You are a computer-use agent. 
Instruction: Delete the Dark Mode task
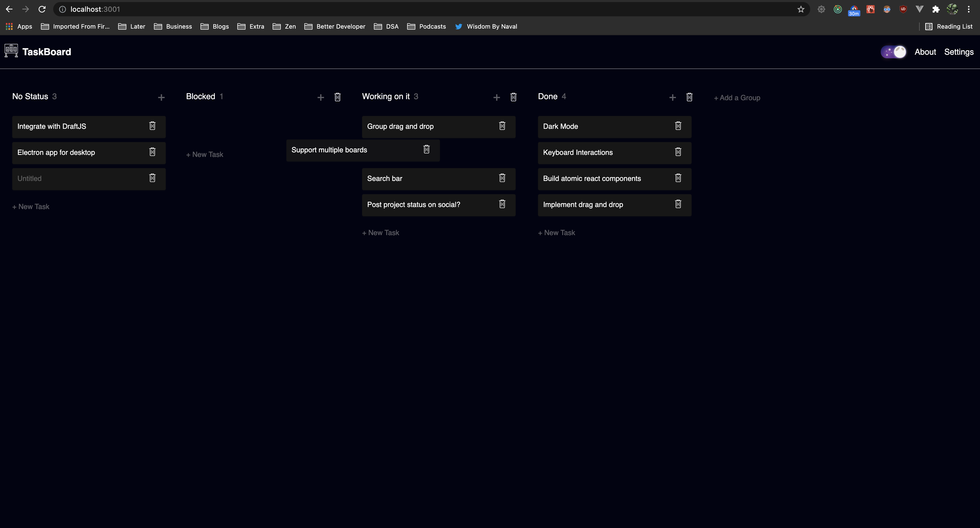coord(678,126)
